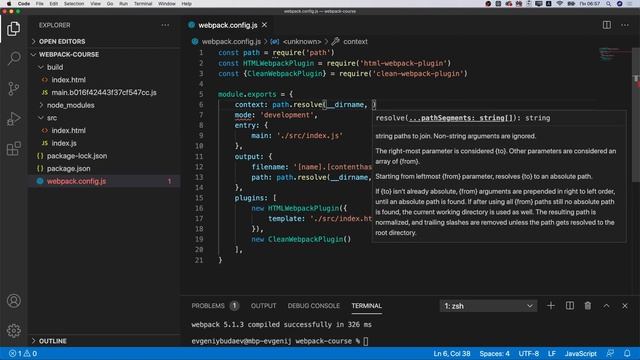
Task: Change language mode JavaScript
Action: click(x=580, y=353)
